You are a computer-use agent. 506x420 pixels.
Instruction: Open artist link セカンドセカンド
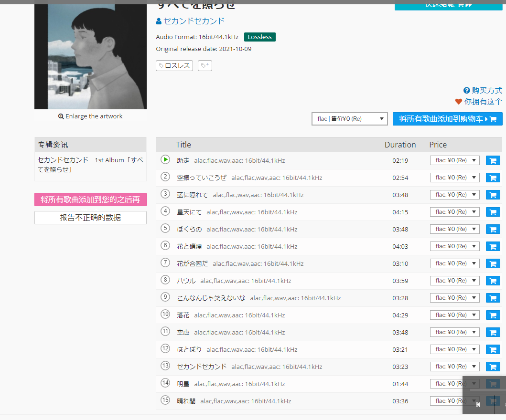[x=194, y=21]
